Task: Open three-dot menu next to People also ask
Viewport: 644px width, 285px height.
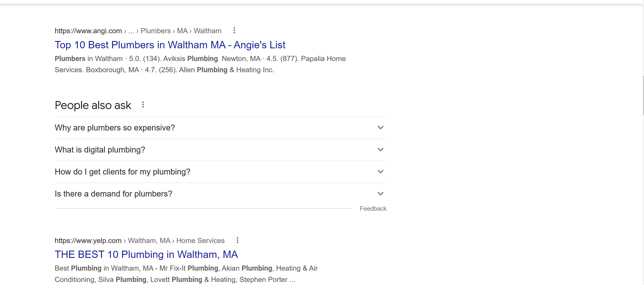Action: (x=143, y=105)
